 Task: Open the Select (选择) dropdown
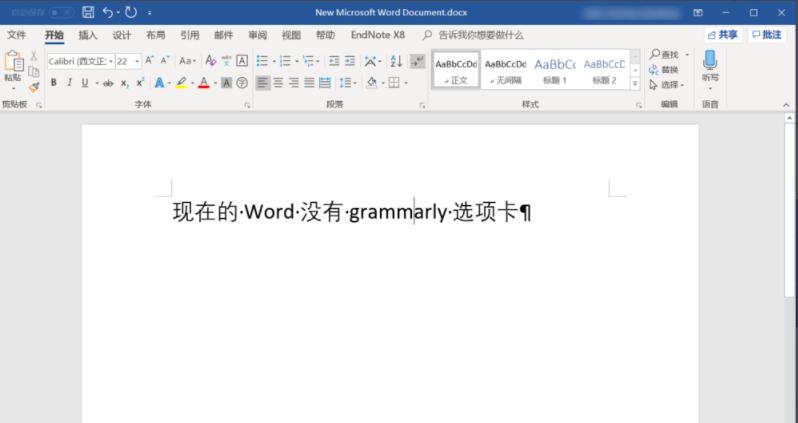tap(667, 85)
